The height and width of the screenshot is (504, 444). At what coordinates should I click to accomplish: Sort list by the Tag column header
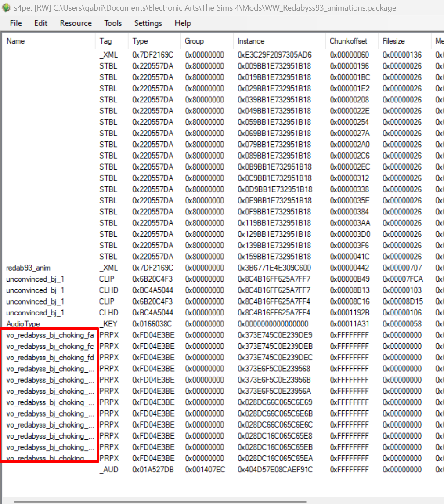point(106,41)
